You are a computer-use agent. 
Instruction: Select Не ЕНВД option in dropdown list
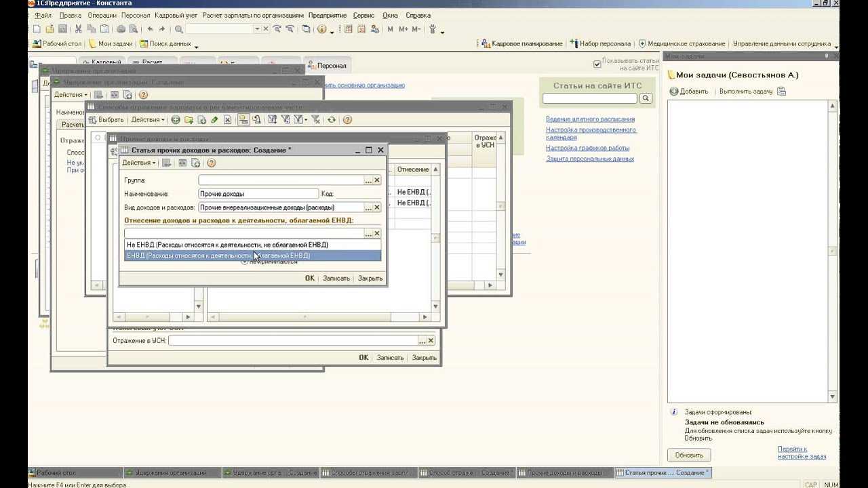pyautogui.click(x=253, y=245)
